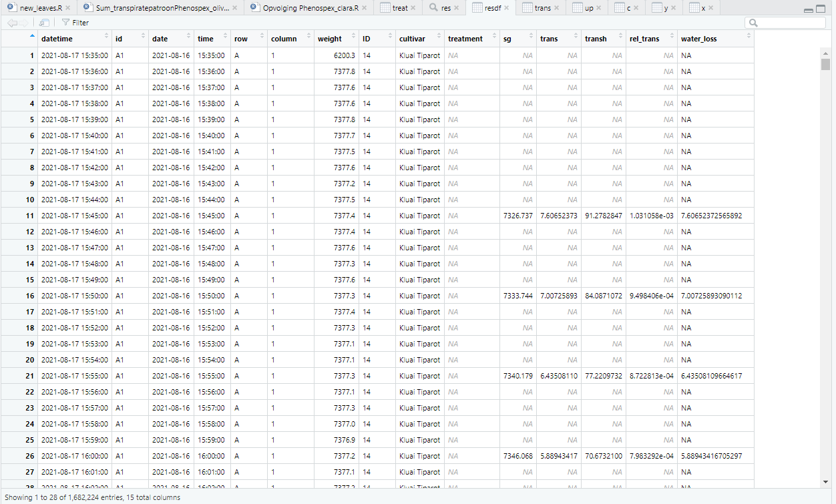Go forward to next source location
The height and width of the screenshot is (504, 836).
click(x=25, y=23)
